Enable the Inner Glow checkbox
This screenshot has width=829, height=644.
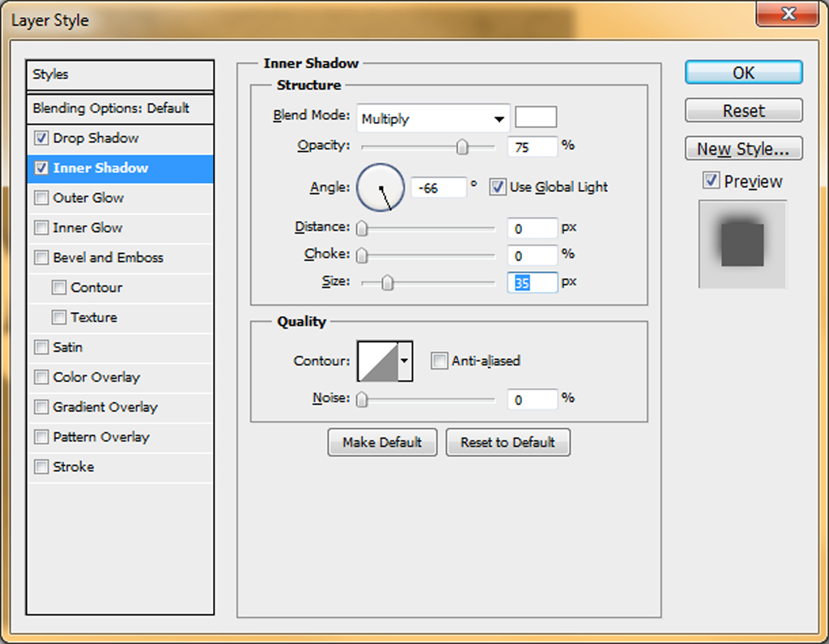pos(40,227)
